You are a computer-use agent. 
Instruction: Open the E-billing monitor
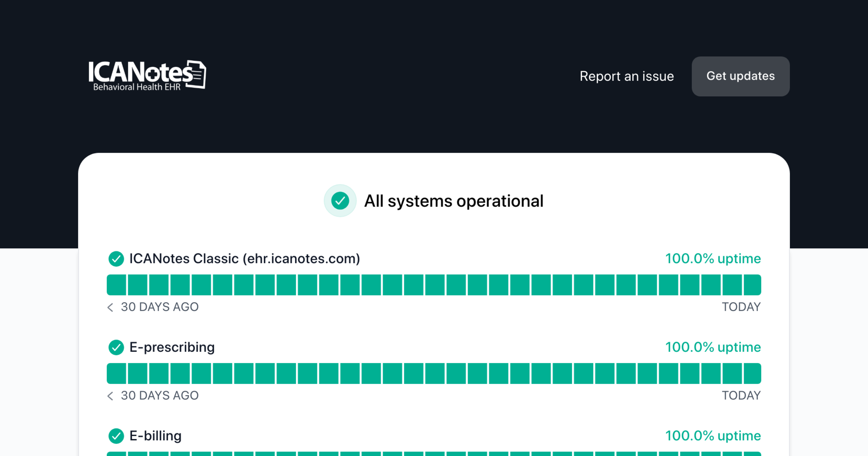156,436
